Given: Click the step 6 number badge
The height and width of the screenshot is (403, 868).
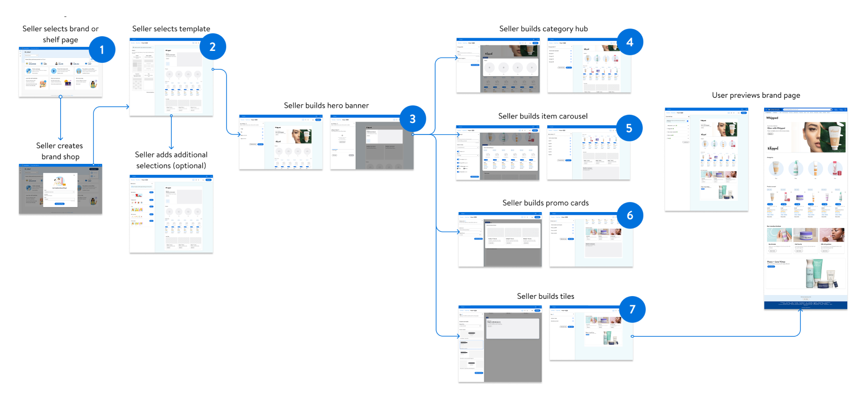Looking at the screenshot, I should (630, 215).
